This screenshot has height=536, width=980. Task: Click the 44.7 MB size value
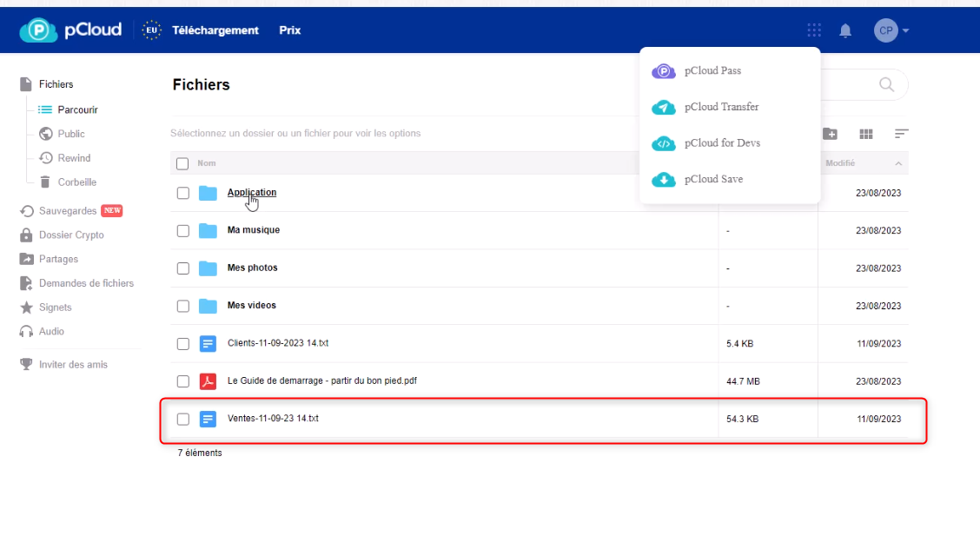[x=743, y=381]
